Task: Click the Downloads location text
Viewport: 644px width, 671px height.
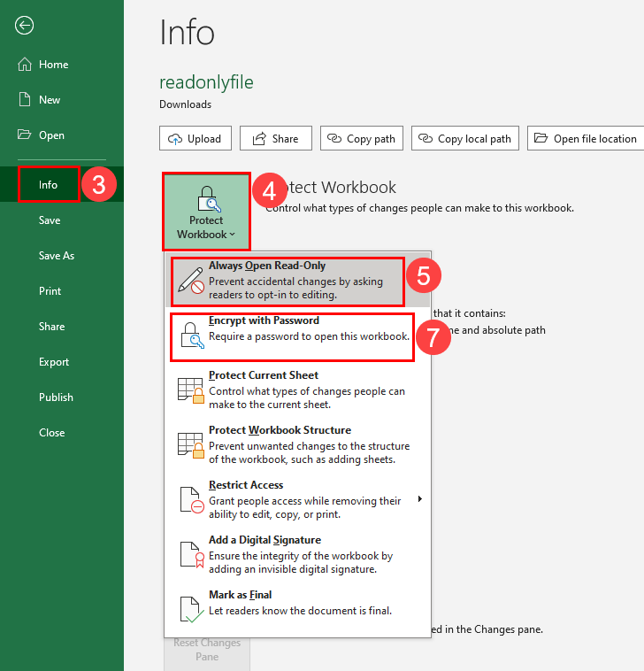Action: [185, 104]
